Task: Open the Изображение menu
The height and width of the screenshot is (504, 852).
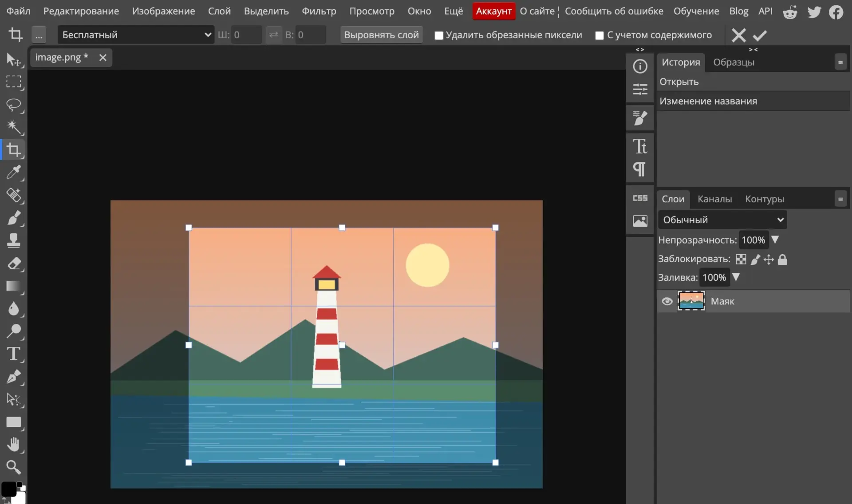Action: point(163,11)
